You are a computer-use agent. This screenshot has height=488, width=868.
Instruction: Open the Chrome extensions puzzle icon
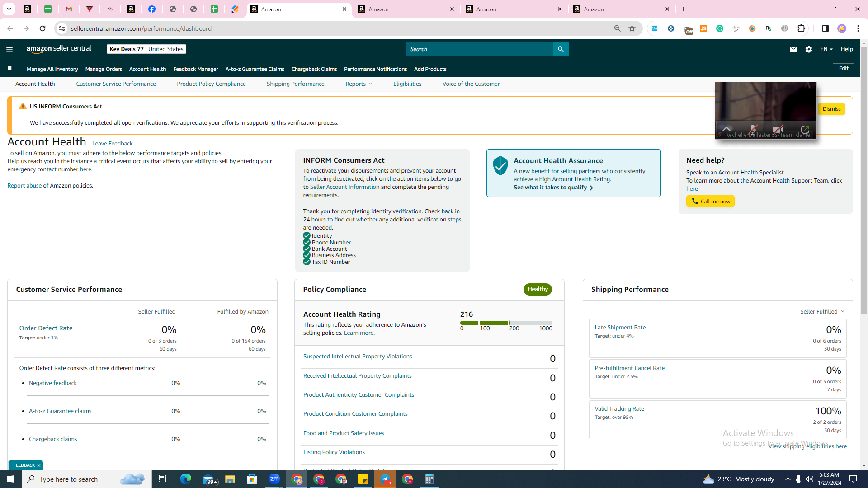pos(801,28)
